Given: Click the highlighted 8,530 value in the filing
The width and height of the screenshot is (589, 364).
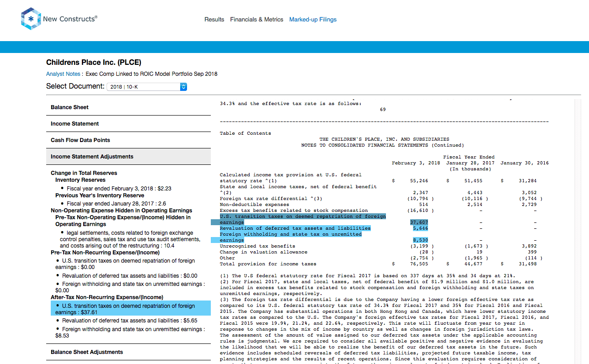Looking at the screenshot, I should (420, 240).
